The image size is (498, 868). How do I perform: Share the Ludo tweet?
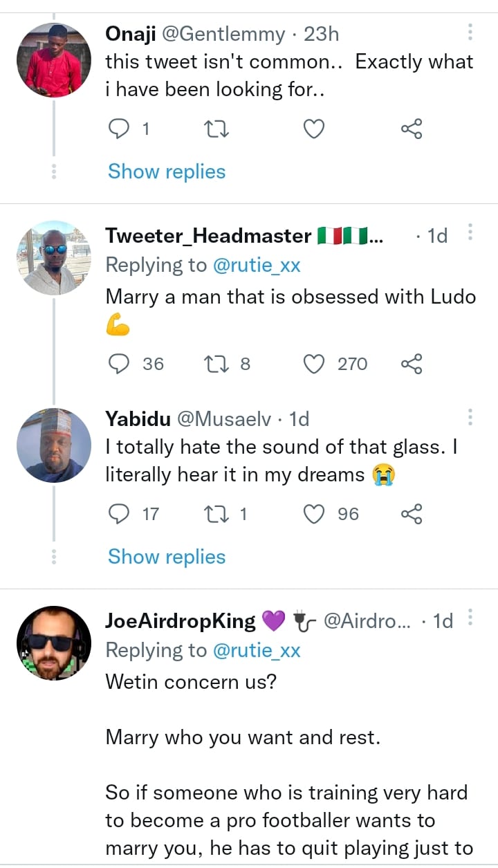tap(412, 364)
